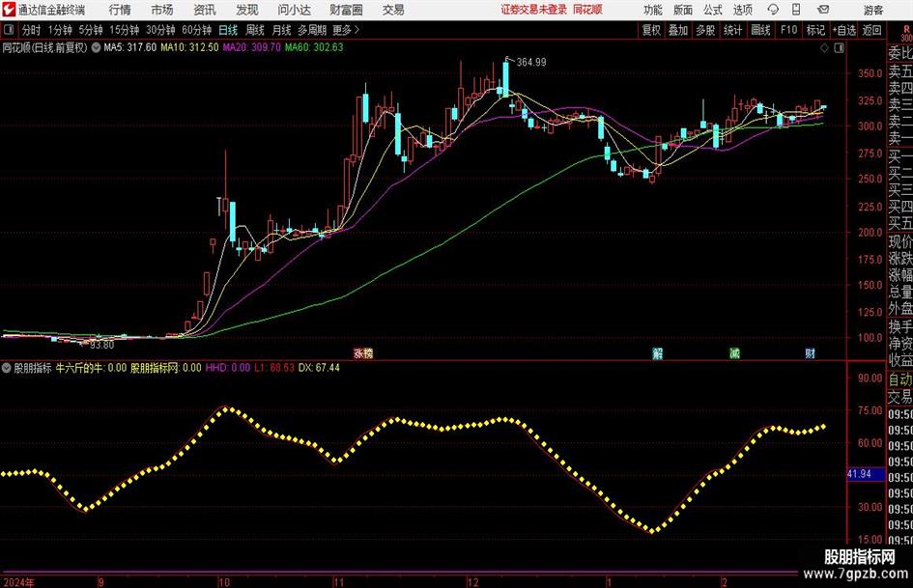
Task: Click the MA10: 312.50 value
Action: click(189, 47)
